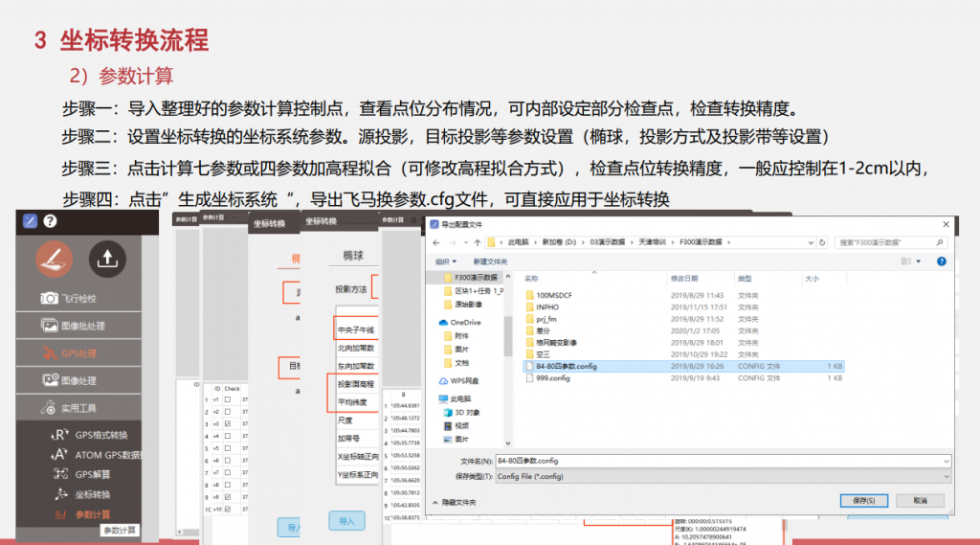Open the 保存类型 dropdown

tap(724, 476)
